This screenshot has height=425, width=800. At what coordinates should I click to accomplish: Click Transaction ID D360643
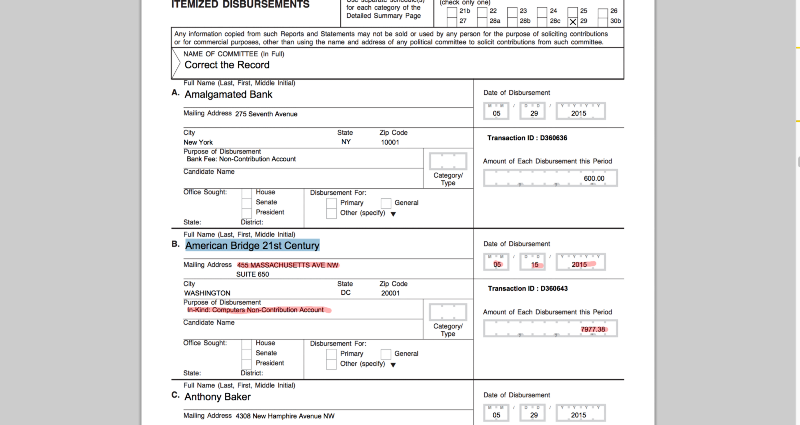click(x=528, y=289)
